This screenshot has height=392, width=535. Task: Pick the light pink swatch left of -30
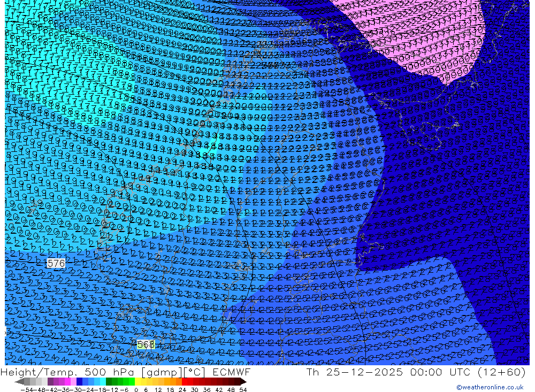(73, 382)
